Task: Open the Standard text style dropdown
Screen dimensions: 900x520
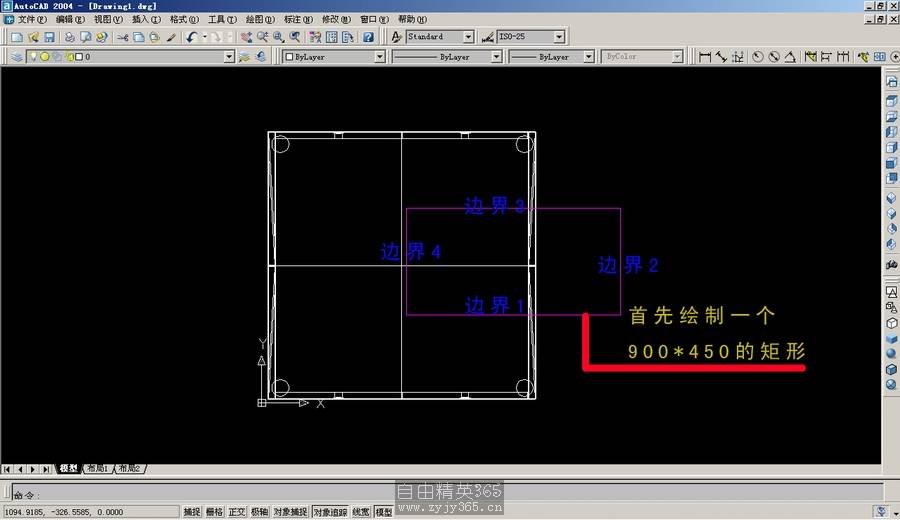Action: [x=468, y=37]
